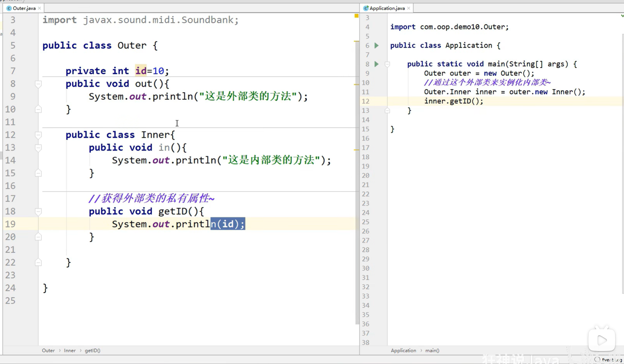Click the 'public class Application {' declaration
The image size is (624, 364).
coord(445,45)
